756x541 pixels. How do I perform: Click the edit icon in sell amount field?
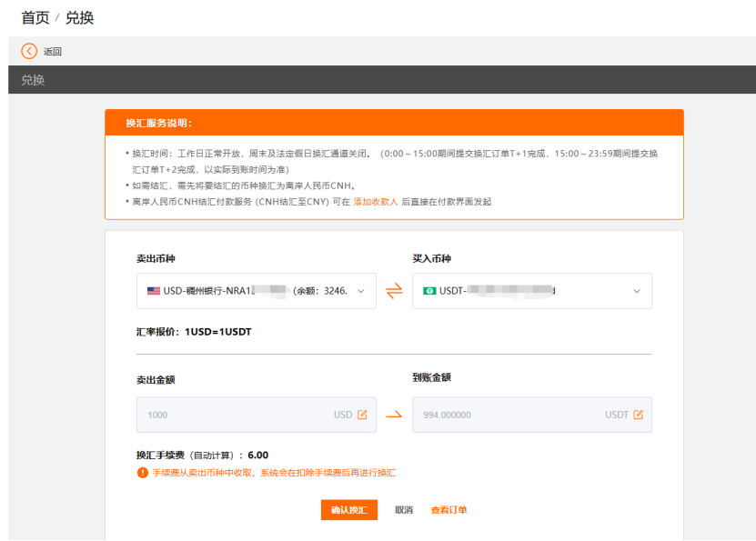(x=362, y=415)
